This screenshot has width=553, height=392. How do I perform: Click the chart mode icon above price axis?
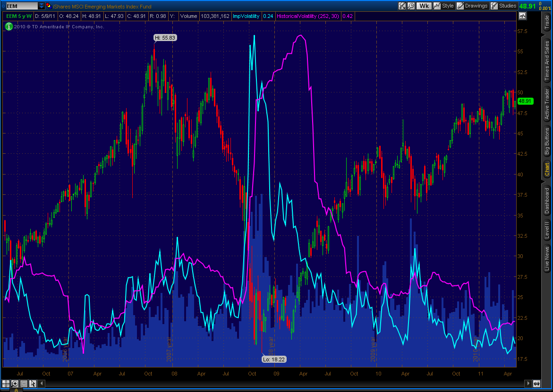tap(522, 16)
